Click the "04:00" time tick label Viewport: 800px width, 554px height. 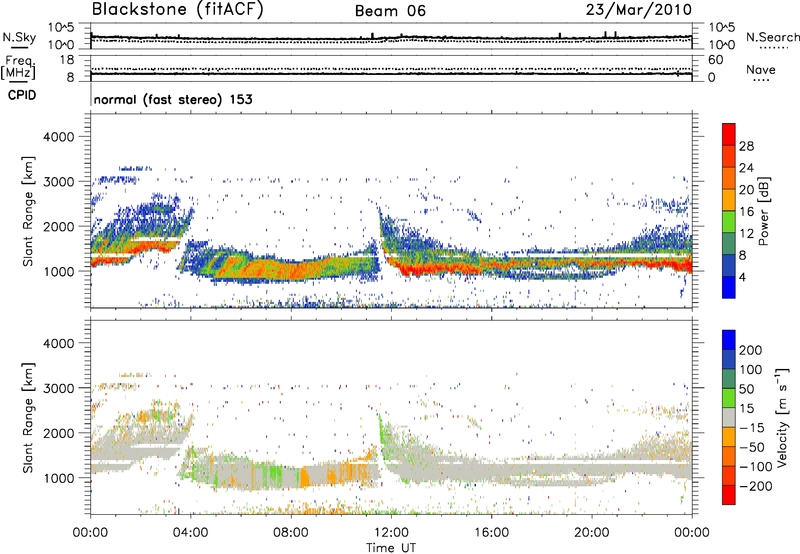pyautogui.click(x=190, y=533)
